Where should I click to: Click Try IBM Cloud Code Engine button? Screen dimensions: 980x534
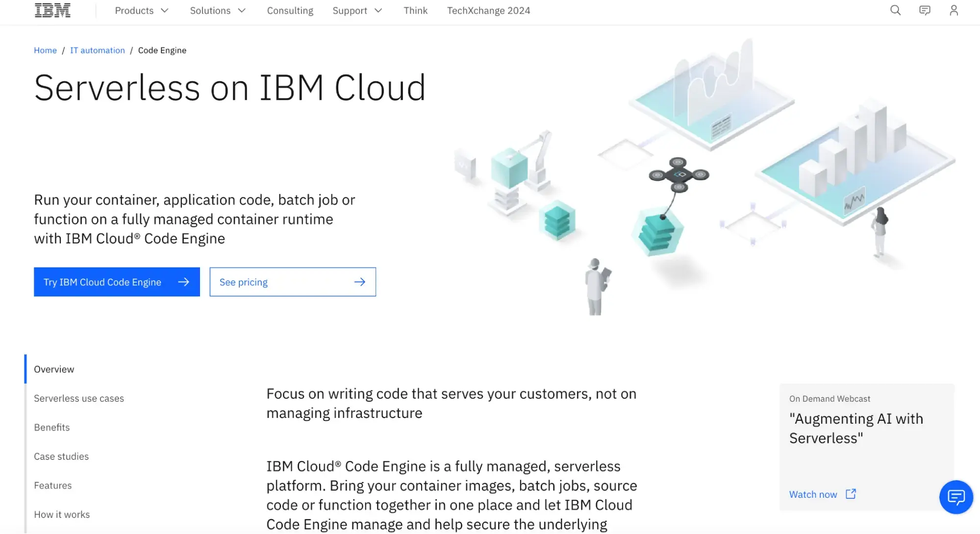click(x=116, y=282)
